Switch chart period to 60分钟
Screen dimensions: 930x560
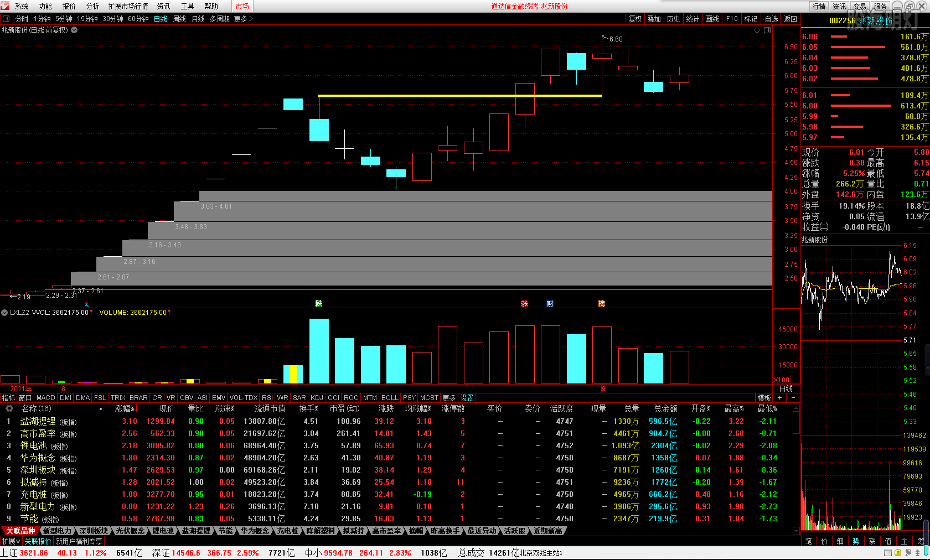(x=138, y=19)
